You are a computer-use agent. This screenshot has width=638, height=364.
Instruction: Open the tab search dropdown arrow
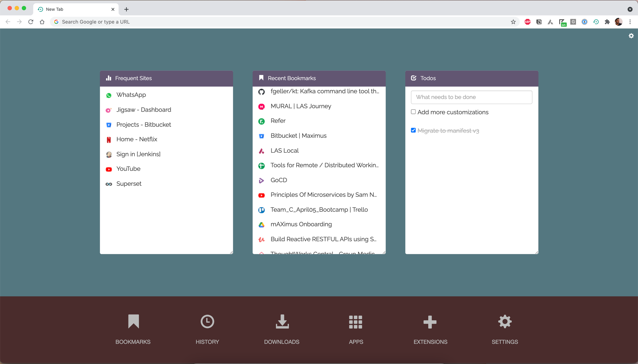click(630, 9)
